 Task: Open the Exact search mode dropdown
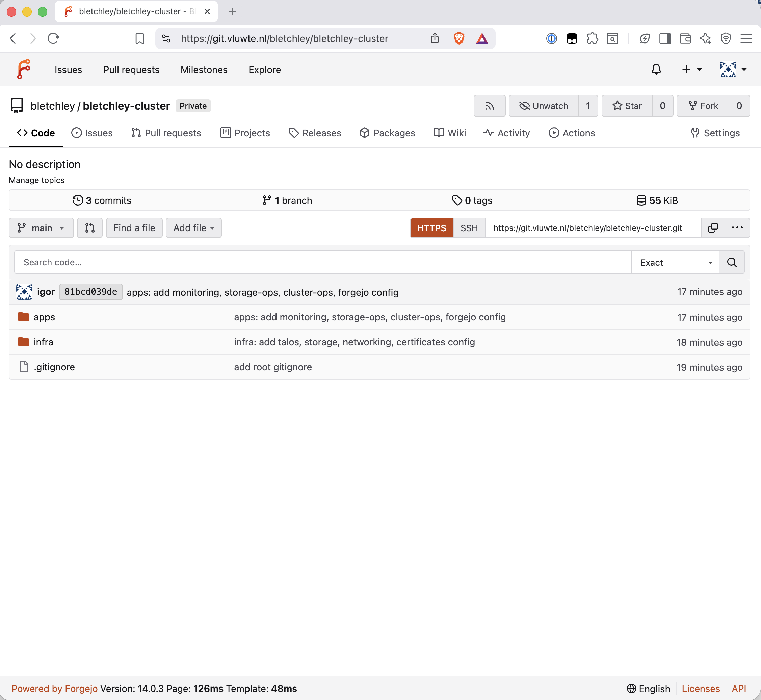675,262
